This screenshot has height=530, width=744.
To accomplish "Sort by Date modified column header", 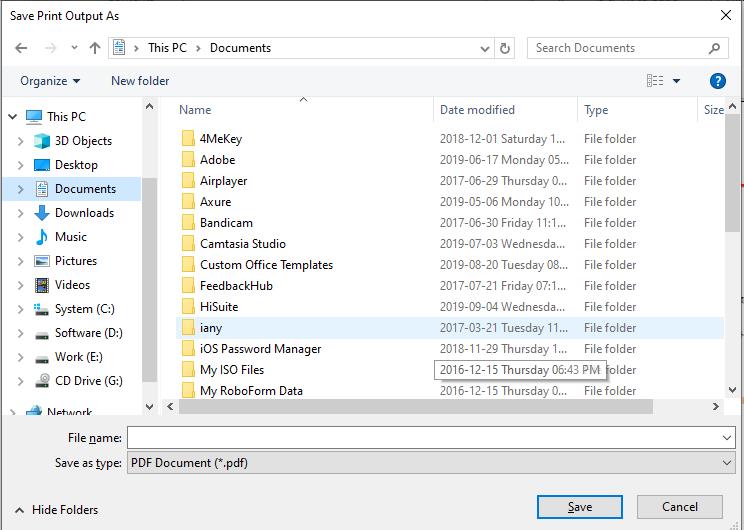I will click(477, 110).
